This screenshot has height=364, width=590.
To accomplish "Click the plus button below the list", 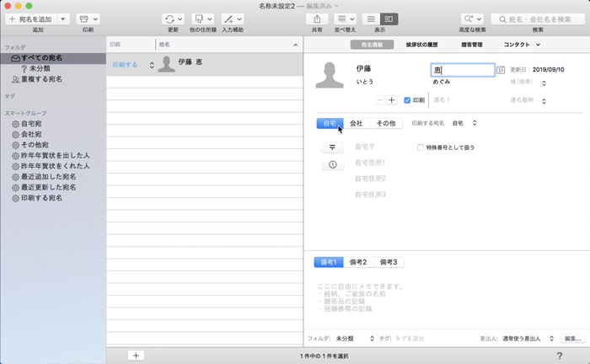I will pyautogui.click(x=136, y=356).
